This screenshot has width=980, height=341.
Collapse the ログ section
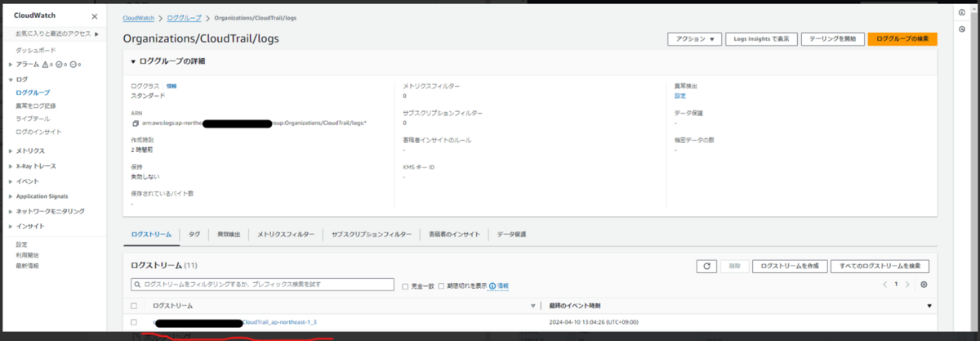11,79
